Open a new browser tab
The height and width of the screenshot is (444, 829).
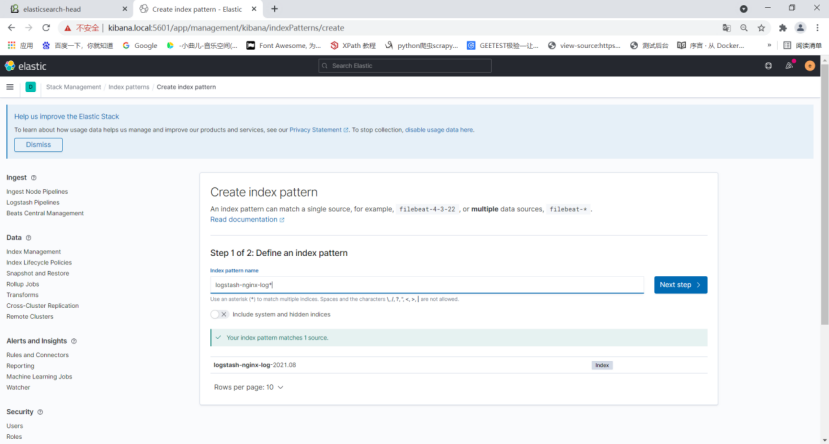point(274,9)
